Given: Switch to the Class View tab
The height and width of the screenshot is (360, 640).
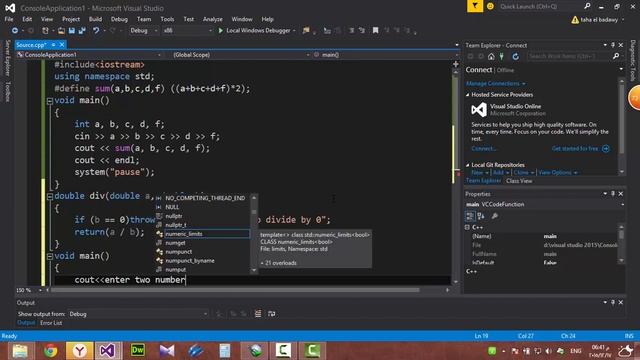Looking at the screenshot, I should tap(519, 181).
